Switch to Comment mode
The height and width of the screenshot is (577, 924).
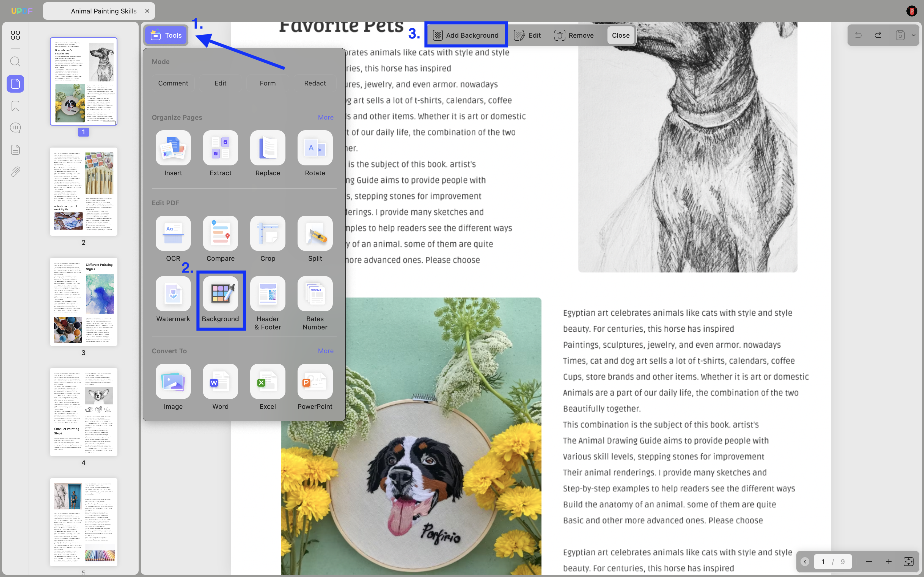[173, 83]
